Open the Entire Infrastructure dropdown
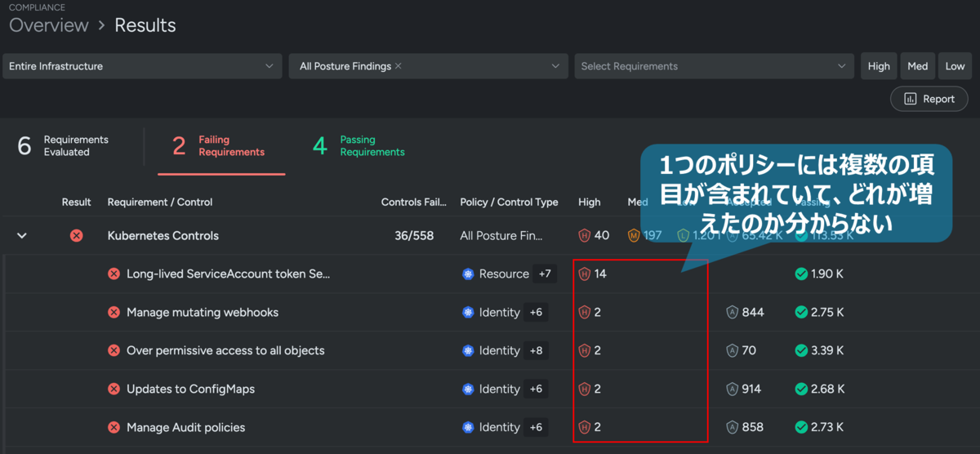 142,66
